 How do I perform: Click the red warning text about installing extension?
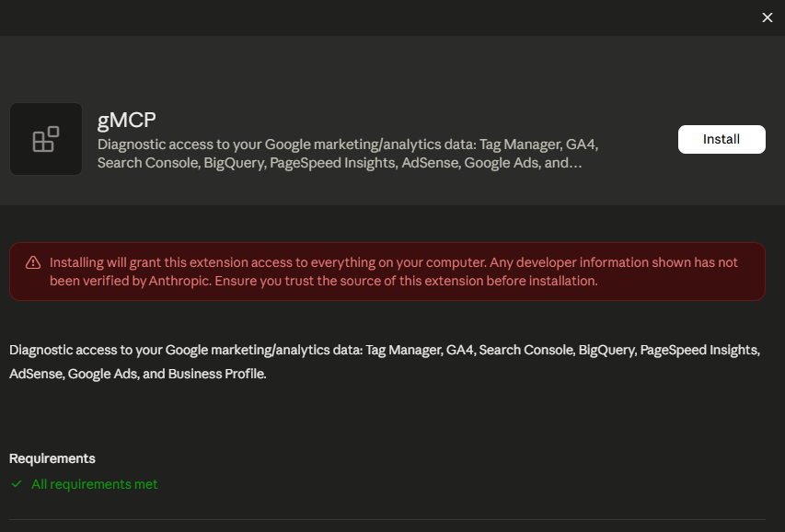click(394, 272)
